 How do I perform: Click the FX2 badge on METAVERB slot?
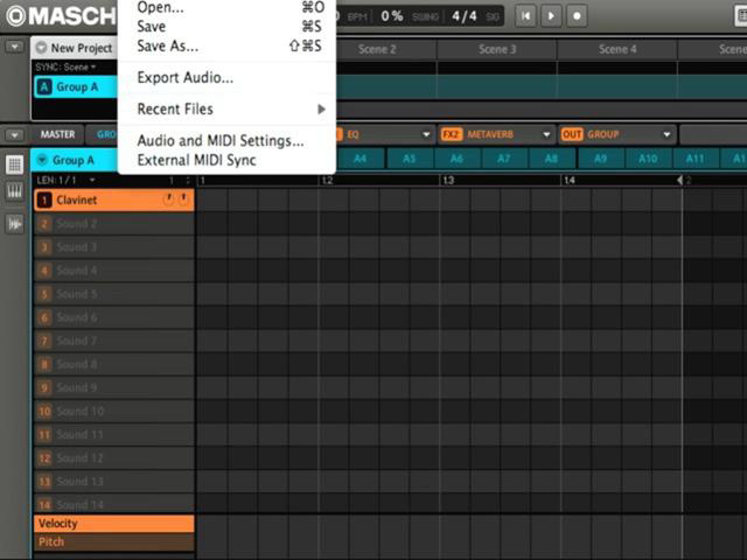(x=452, y=135)
